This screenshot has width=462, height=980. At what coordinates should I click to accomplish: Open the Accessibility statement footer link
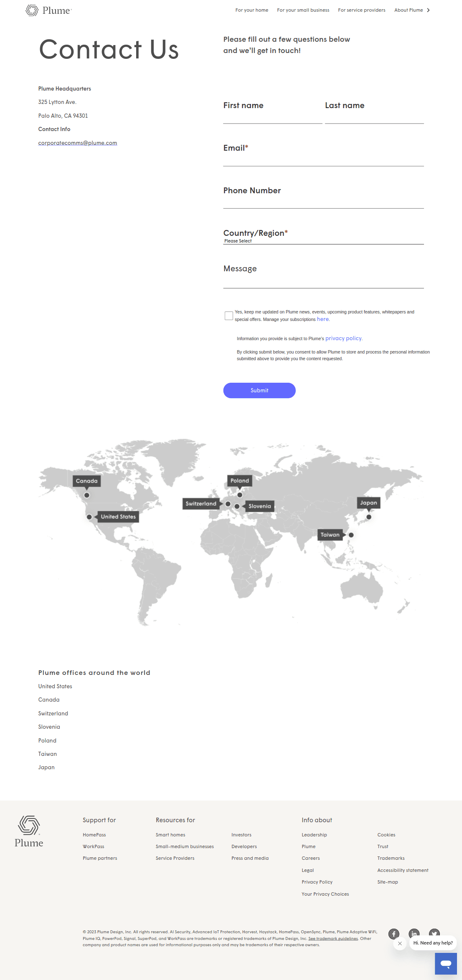click(x=403, y=870)
